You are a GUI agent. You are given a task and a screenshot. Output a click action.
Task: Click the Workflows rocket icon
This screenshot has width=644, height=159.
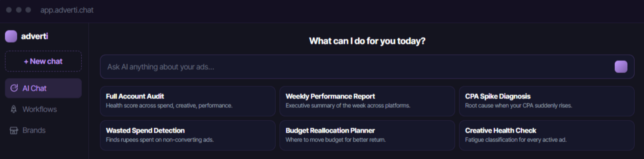pos(14,109)
